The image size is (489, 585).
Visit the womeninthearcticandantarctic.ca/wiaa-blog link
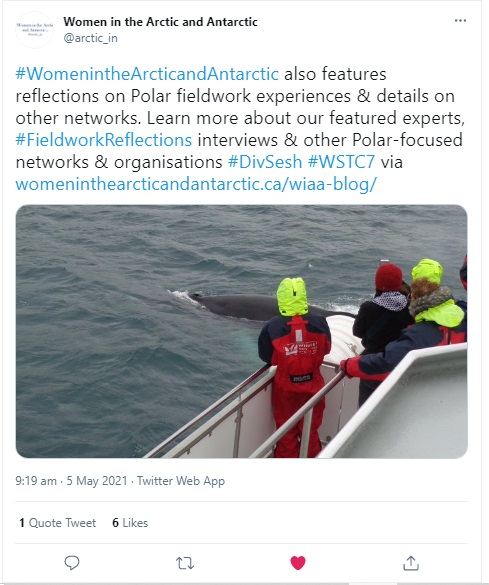(196, 184)
